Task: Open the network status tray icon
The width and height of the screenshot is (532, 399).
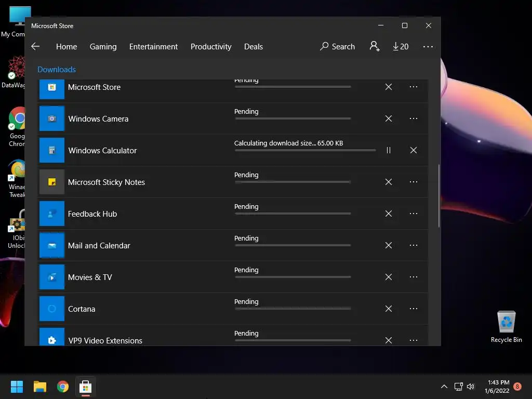Action: click(458, 387)
